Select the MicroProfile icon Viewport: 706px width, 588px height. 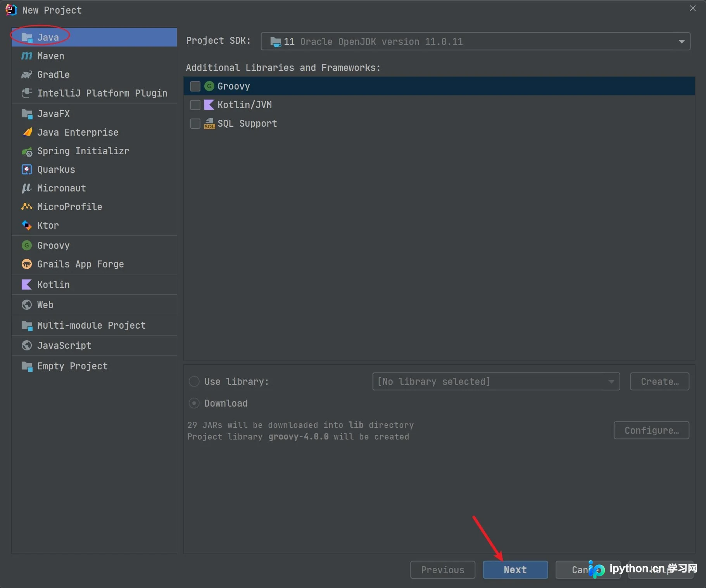27,207
